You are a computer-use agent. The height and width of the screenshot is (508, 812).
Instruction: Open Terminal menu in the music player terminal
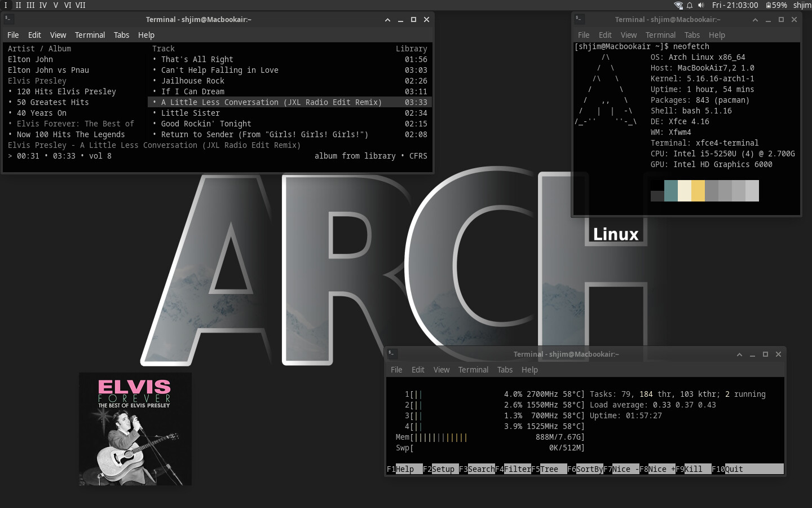(x=90, y=35)
